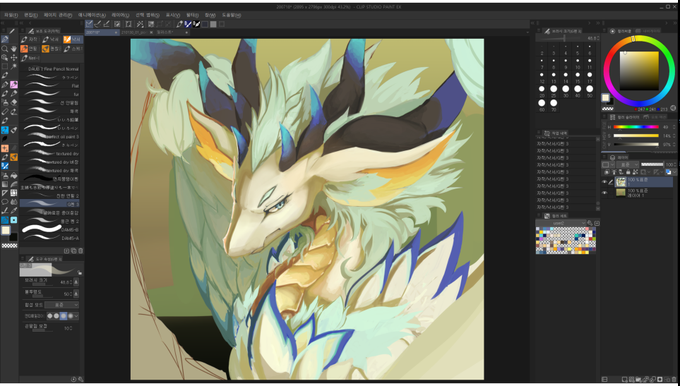
Task: Expand the anti-aliasing options chevron
Action: (76, 316)
